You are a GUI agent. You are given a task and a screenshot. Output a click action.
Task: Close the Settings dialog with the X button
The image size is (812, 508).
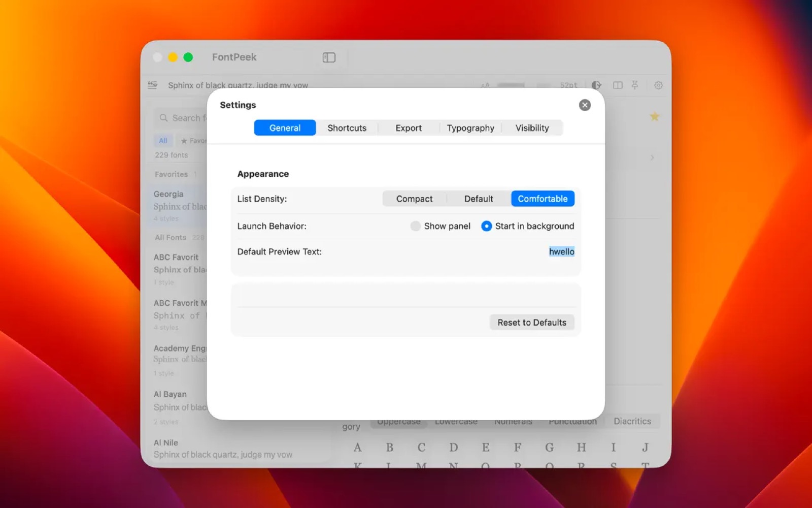tap(585, 105)
